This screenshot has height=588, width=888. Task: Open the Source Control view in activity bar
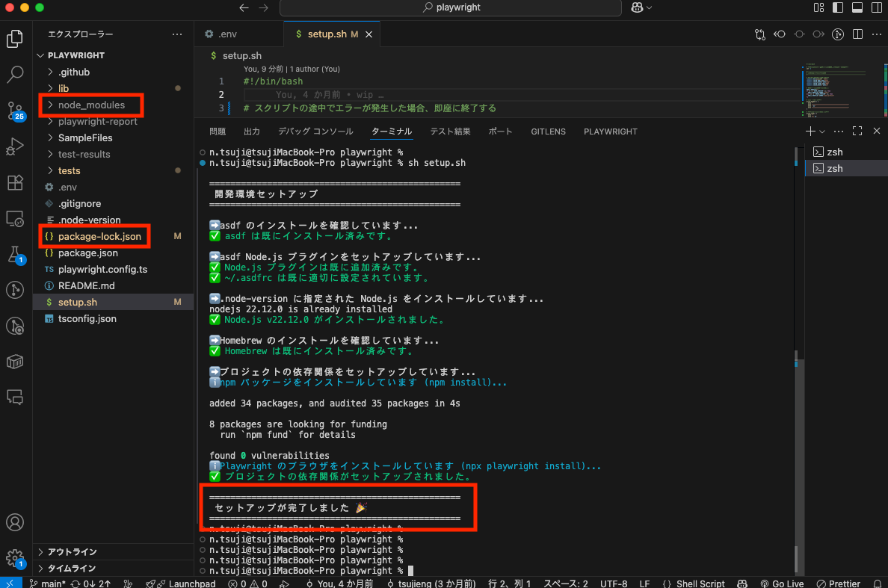pyautogui.click(x=15, y=110)
